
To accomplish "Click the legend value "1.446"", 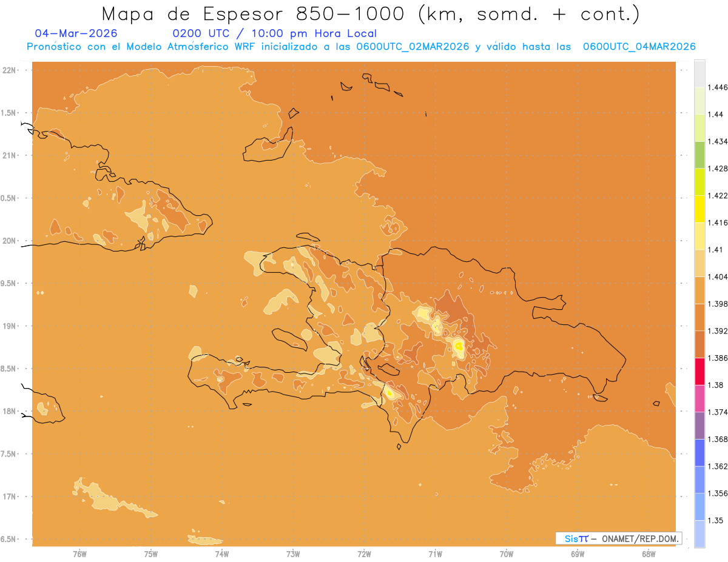I will click(718, 87).
